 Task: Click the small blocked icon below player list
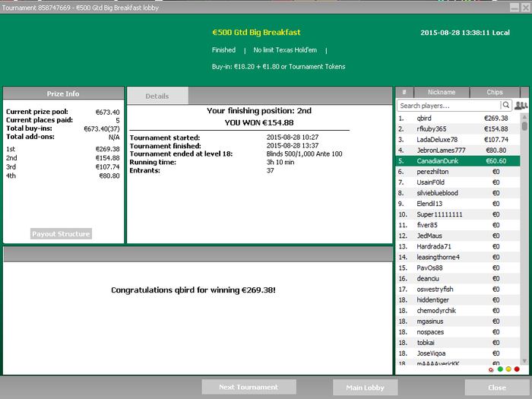pos(491,369)
